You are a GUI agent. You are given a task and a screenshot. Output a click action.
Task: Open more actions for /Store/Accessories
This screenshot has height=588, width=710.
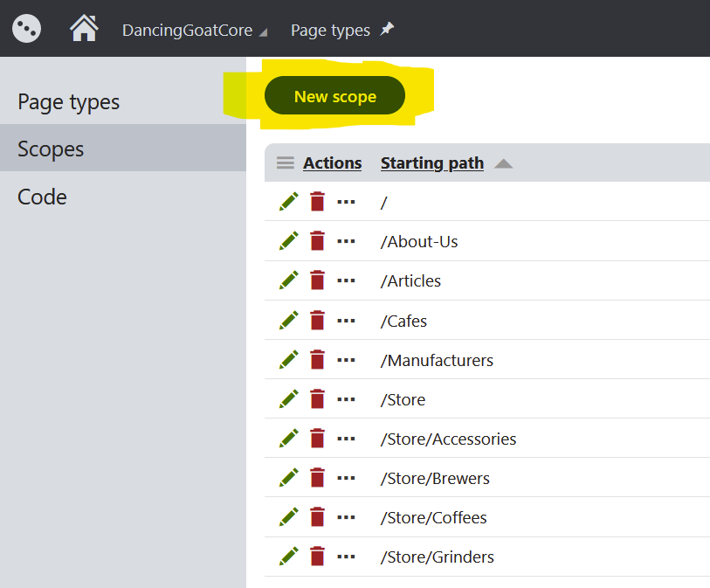346,439
